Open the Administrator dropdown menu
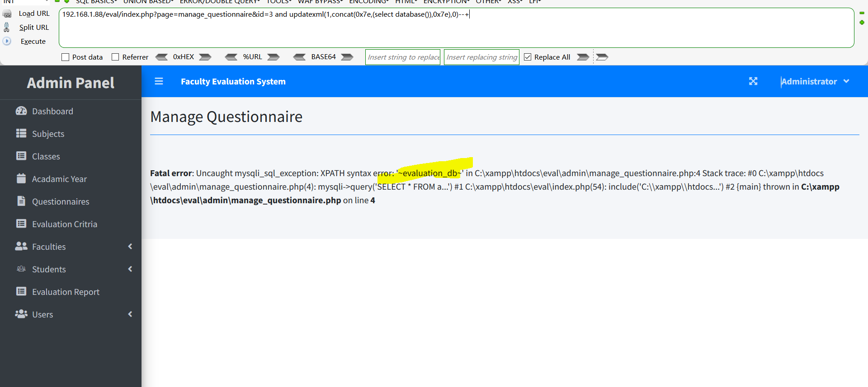This screenshot has height=387, width=868. tap(815, 82)
